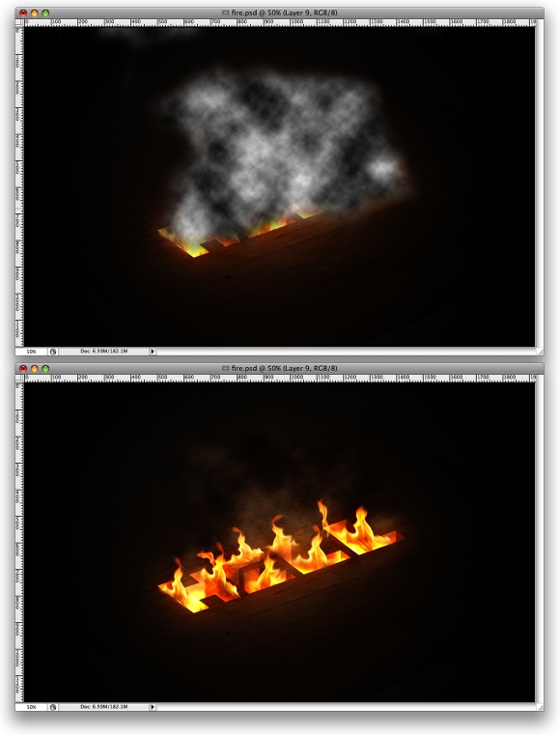Click the status bar icon beside 50% in top window
The width and height of the screenshot is (560, 735).
[53, 352]
